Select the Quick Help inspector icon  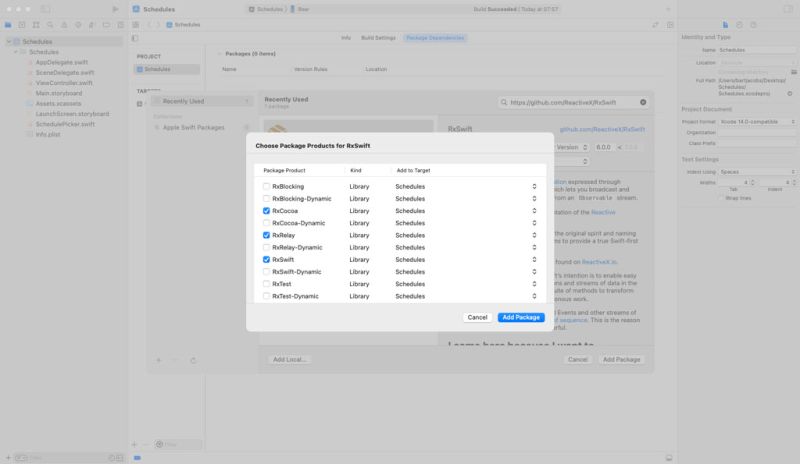[754, 25]
